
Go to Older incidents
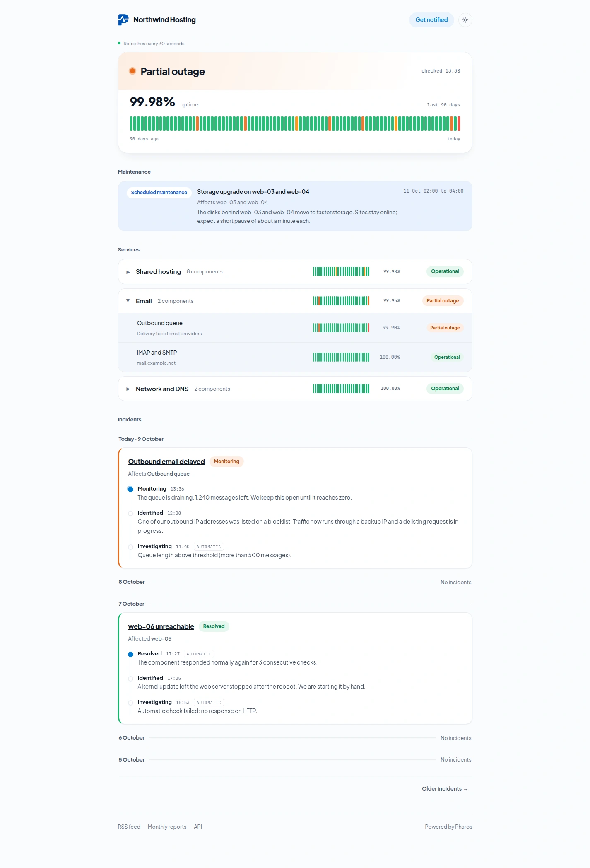click(445, 788)
